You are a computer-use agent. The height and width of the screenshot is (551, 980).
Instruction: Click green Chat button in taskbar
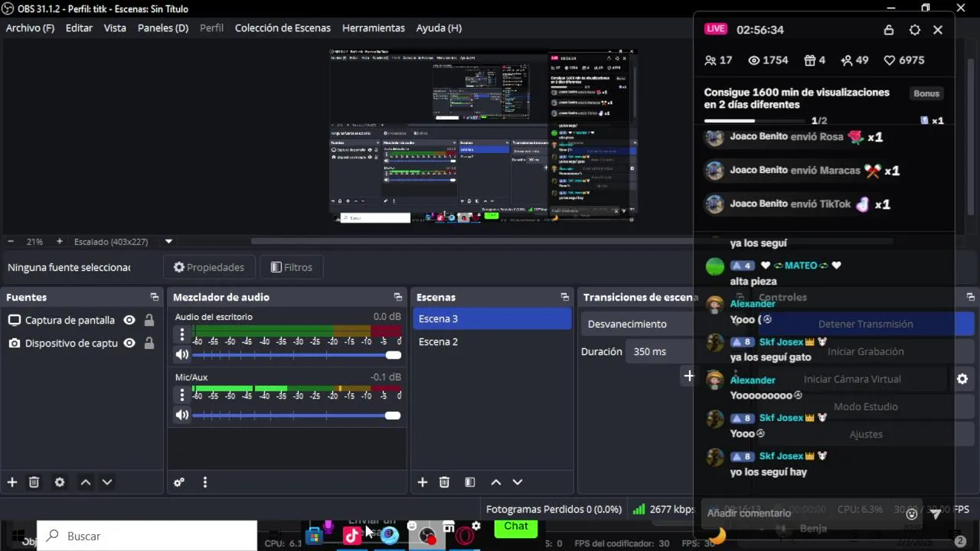click(x=516, y=527)
